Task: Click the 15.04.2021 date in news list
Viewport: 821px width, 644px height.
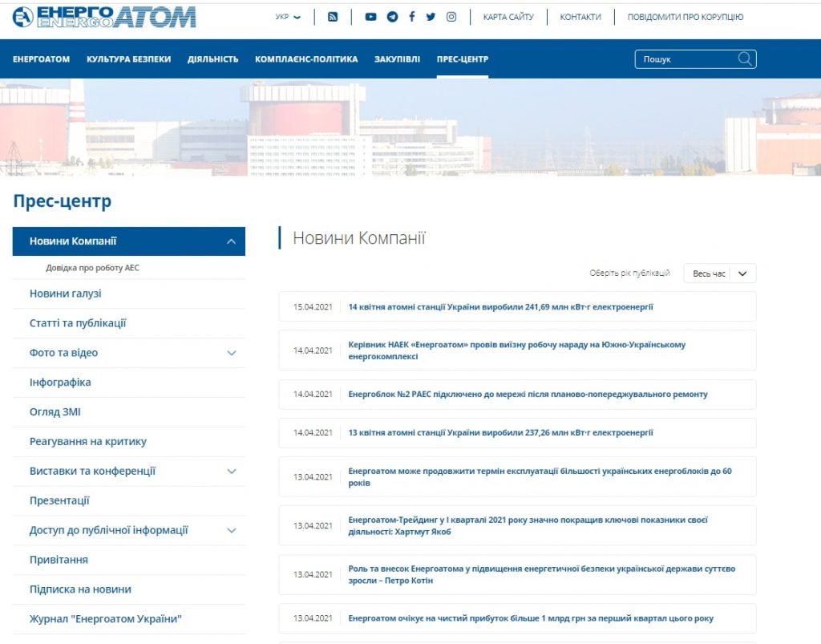Action: [313, 307]
